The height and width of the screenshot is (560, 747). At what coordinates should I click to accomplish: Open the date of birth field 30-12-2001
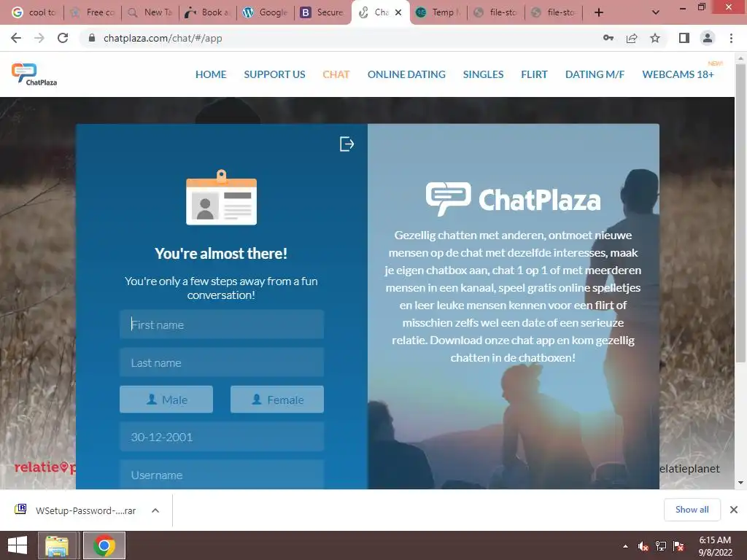pos(222,437)
